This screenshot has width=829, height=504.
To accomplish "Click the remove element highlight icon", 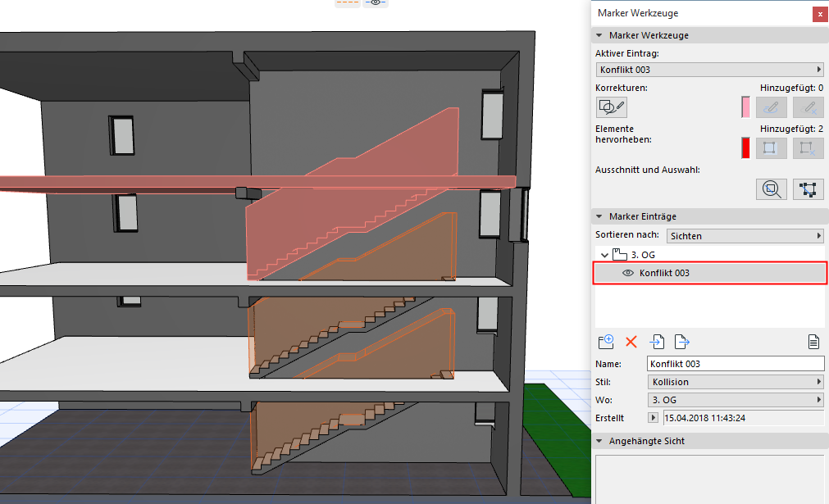I will (x=808, y=148).
